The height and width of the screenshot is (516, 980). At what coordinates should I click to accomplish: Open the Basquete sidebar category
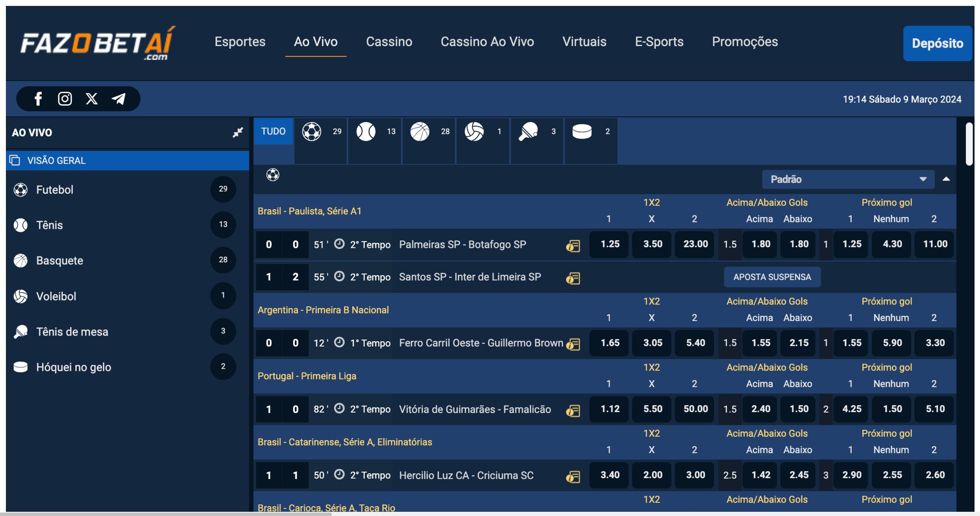127,261
